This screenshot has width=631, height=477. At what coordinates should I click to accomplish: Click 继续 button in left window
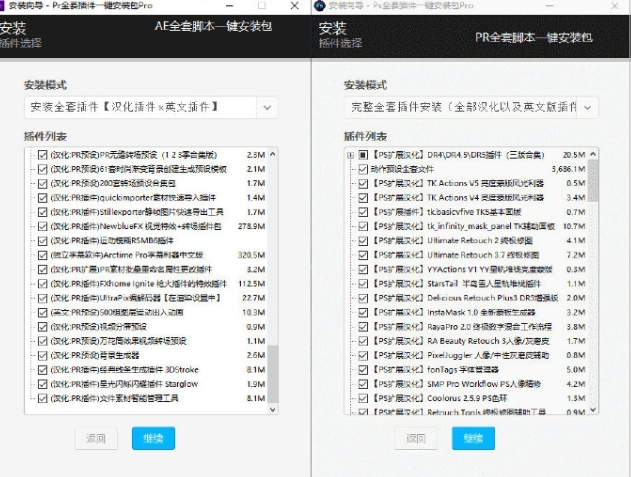pyautogui.click(x=153, y=438)
